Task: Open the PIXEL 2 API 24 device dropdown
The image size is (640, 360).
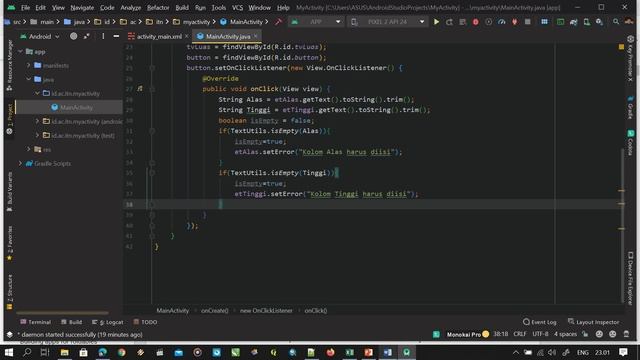Action: (388, 22)
